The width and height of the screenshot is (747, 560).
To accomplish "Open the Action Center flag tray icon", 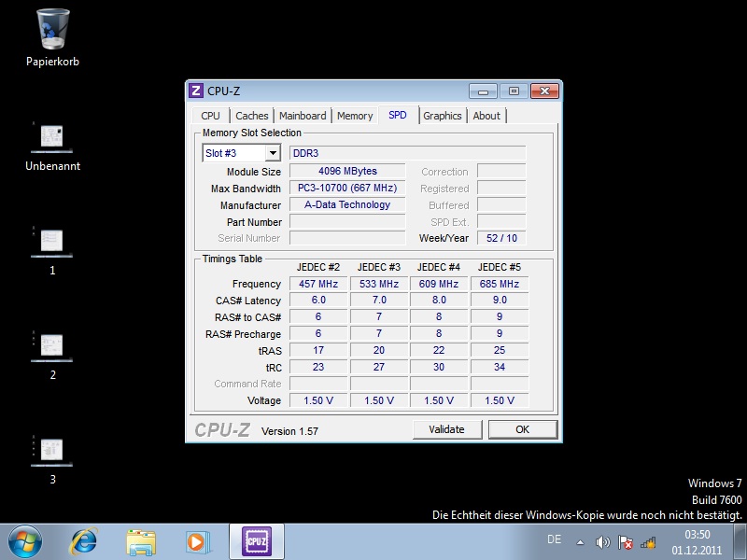I will click(x=625, y=542).
